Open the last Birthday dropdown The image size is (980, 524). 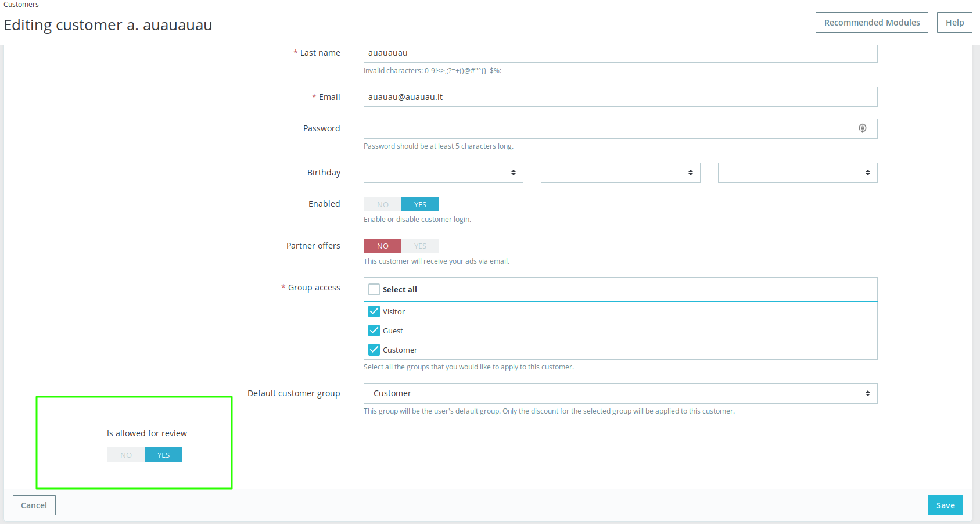pos(798,173)
